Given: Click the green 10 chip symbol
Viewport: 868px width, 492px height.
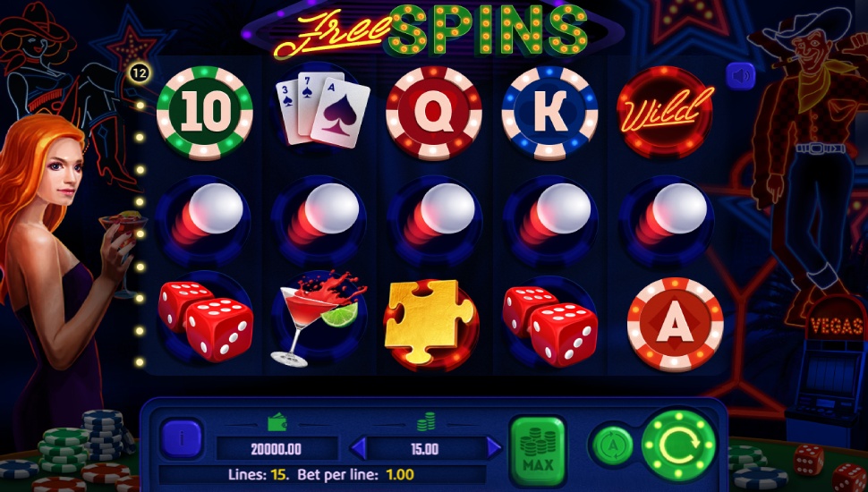Looking at the screenshot, I should 205,113.
